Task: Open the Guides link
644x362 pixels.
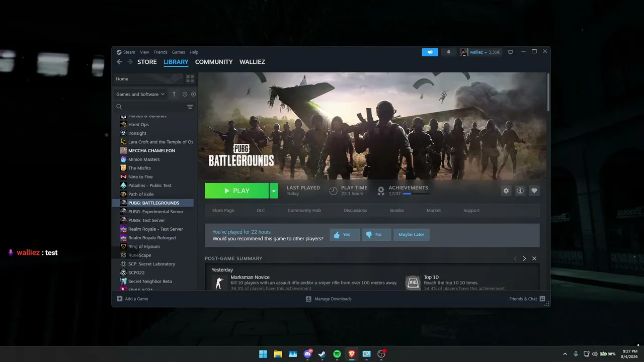Action: click(397, 210)
